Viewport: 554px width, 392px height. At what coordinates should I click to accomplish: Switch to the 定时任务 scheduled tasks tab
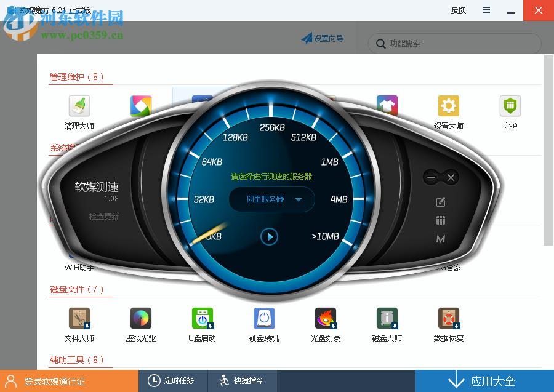[x=173, y=380]
